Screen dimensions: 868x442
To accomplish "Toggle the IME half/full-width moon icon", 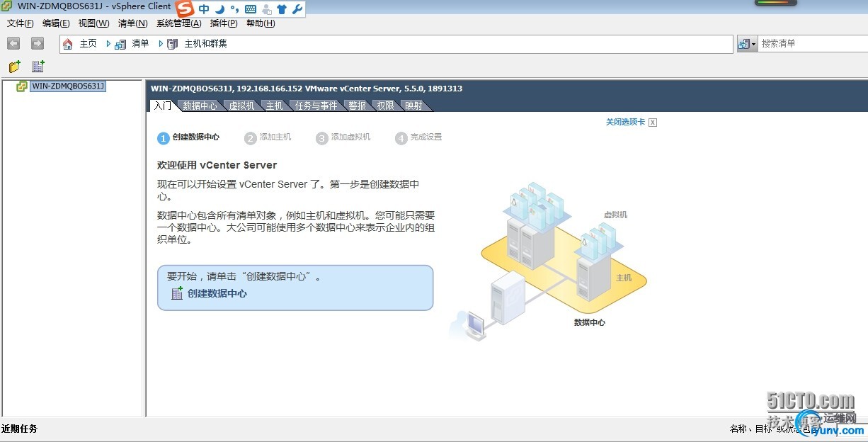I will (219, 9).
